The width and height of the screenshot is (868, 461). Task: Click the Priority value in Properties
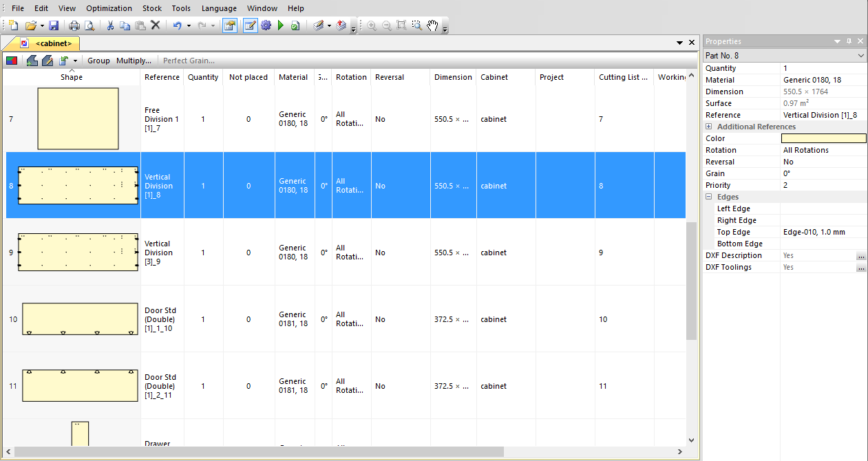tap(824, 186)
